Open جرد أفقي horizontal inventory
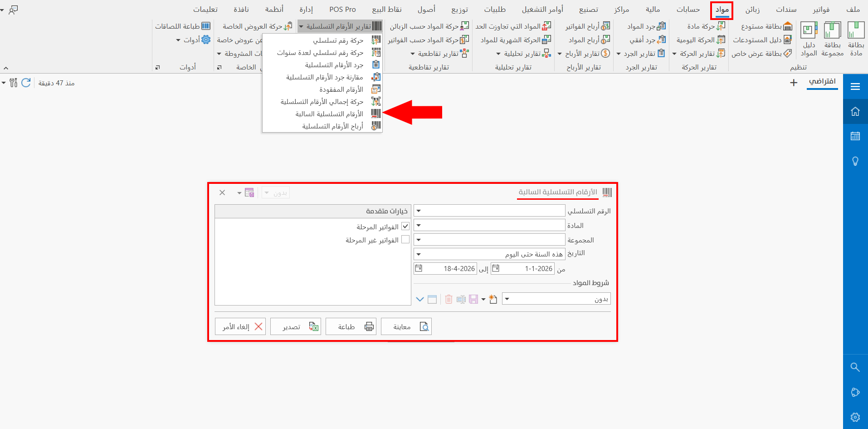This screenshot has width=868, height=429. 648,40
